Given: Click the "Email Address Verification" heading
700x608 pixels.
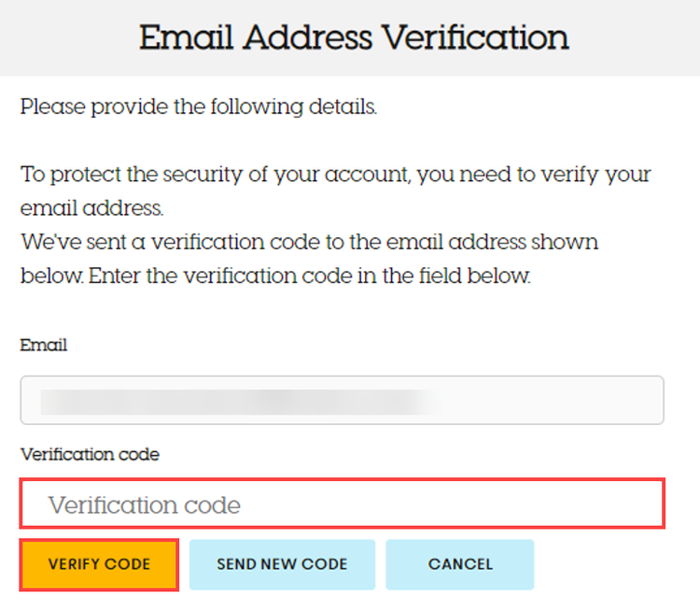Looking at the screenshot, I should [x=354, y=37].
